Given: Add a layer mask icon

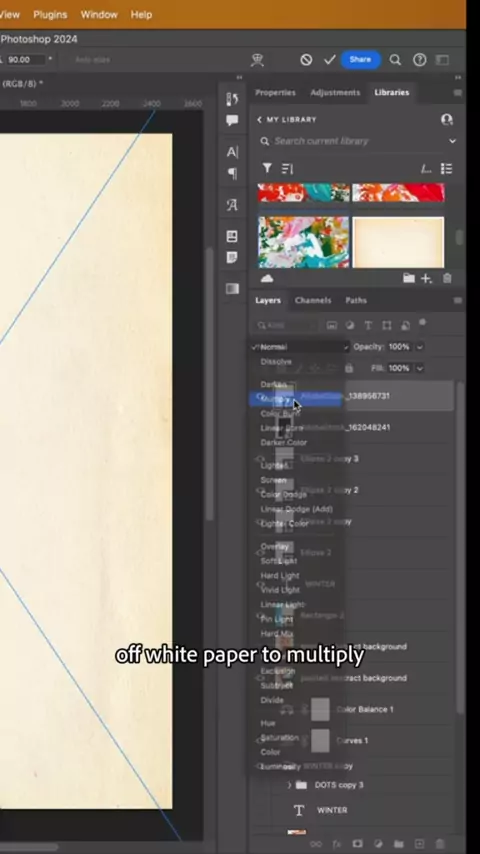Looking at the screenshot, I should click(357, 844).
